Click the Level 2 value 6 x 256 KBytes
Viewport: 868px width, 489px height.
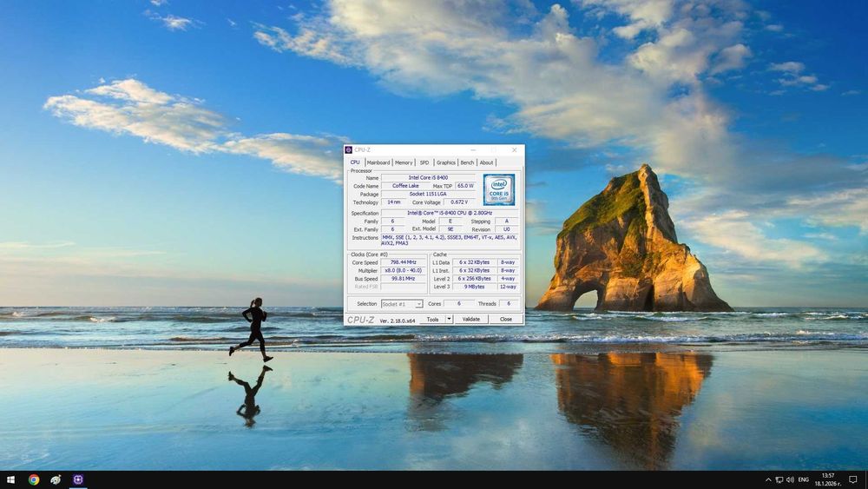(x=475, y=279)
